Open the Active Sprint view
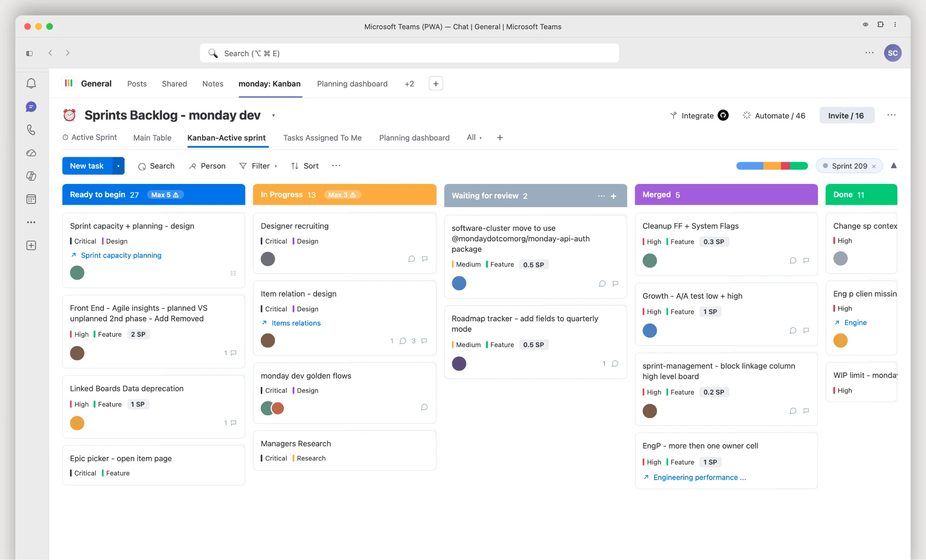Screen dimensions: 926x560 90,137
